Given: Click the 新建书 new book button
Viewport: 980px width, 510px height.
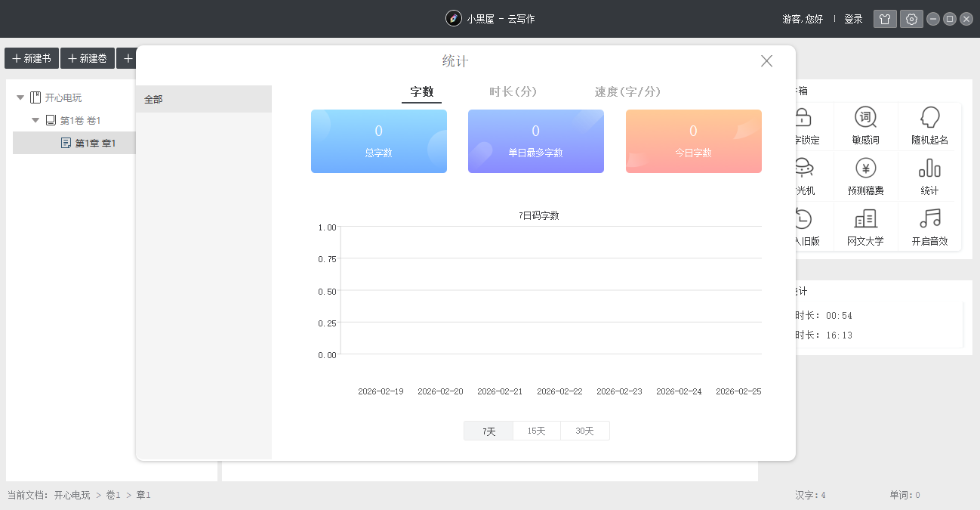Looking at the screenshot, I should [x=31, y=58].
